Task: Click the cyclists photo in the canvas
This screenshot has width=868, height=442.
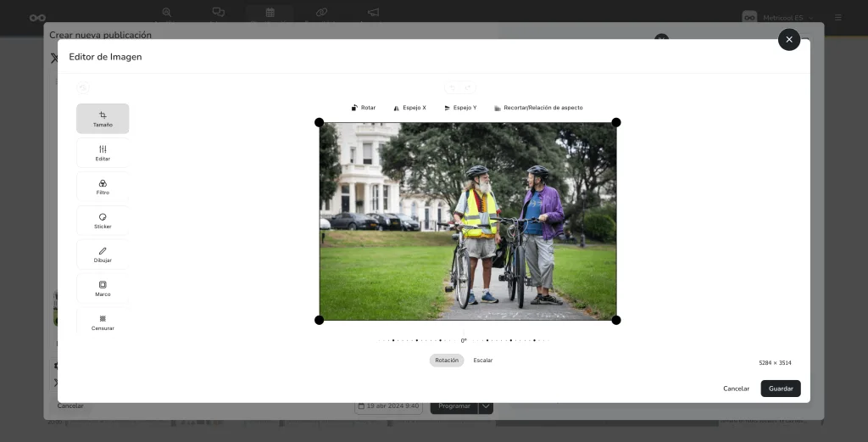Action: [x=468, y=221]
